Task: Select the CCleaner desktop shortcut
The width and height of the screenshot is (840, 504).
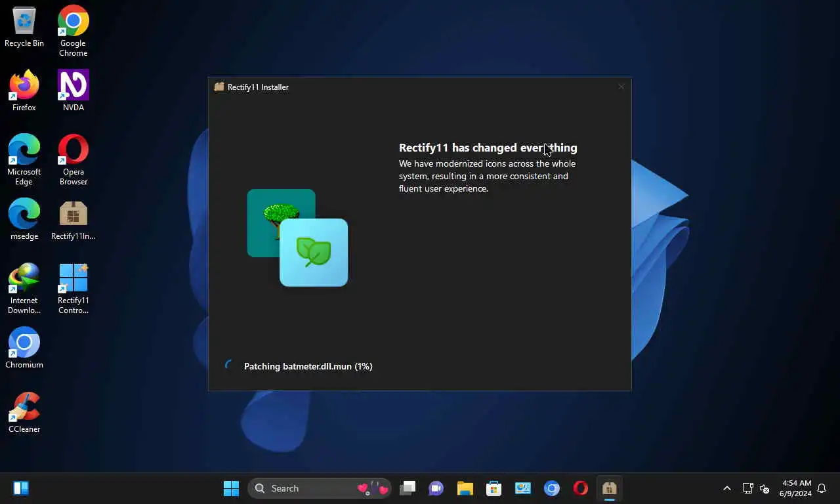Action: click(24, 412)
